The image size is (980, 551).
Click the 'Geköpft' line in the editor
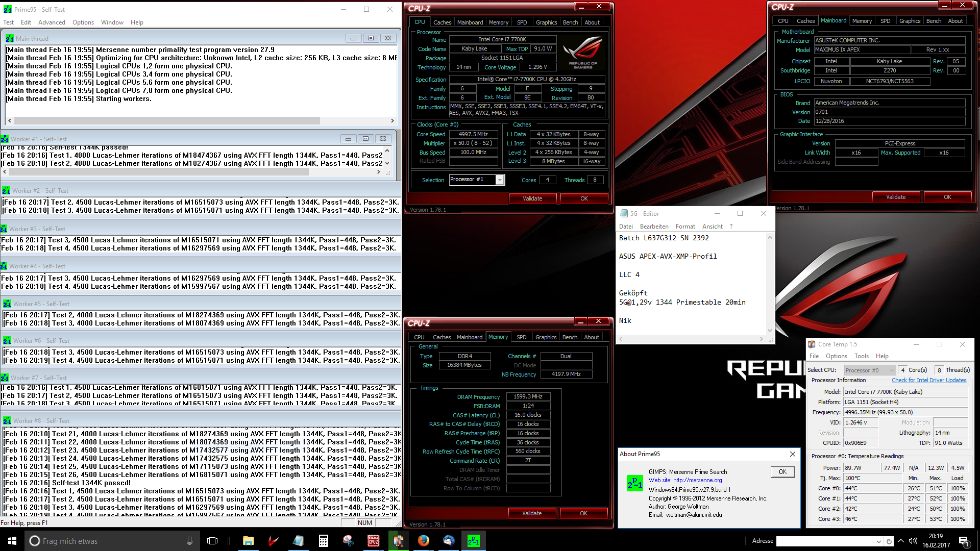[633, 293]
